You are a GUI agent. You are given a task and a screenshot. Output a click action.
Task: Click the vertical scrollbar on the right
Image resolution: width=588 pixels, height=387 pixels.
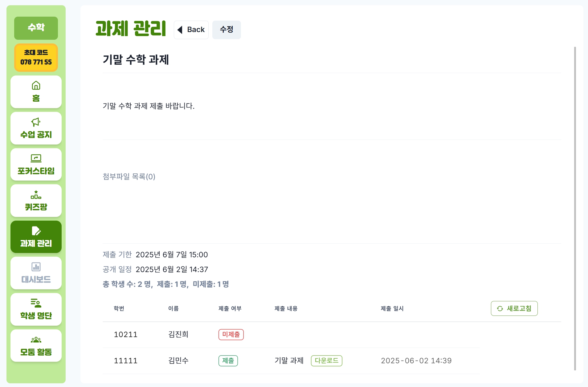[575, 208]
